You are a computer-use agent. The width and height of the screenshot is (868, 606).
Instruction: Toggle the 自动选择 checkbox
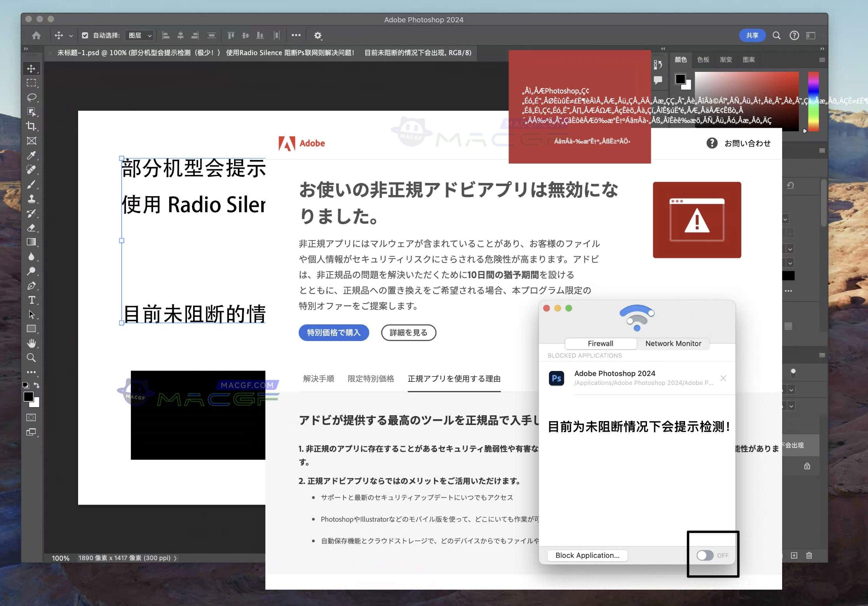pyautogui.click(x=85, y=35)
